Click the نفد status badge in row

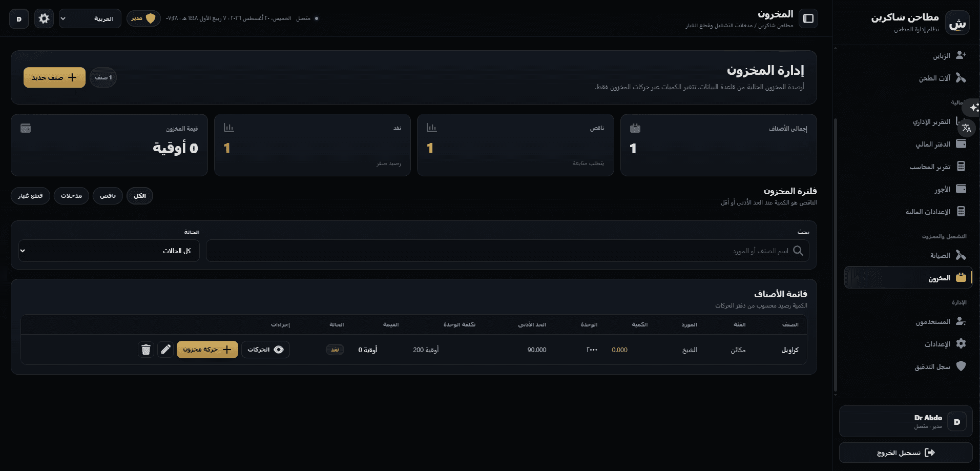[335, 350]
